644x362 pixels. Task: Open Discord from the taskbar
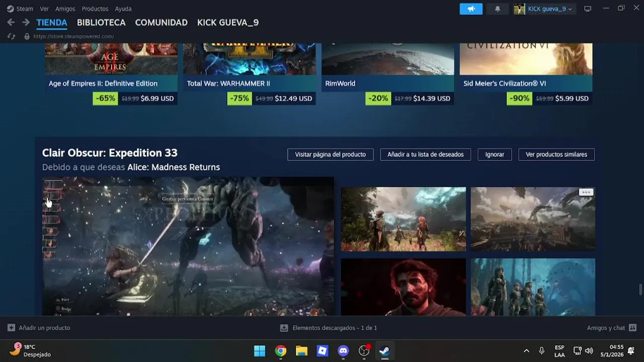[x=344, y=350]
